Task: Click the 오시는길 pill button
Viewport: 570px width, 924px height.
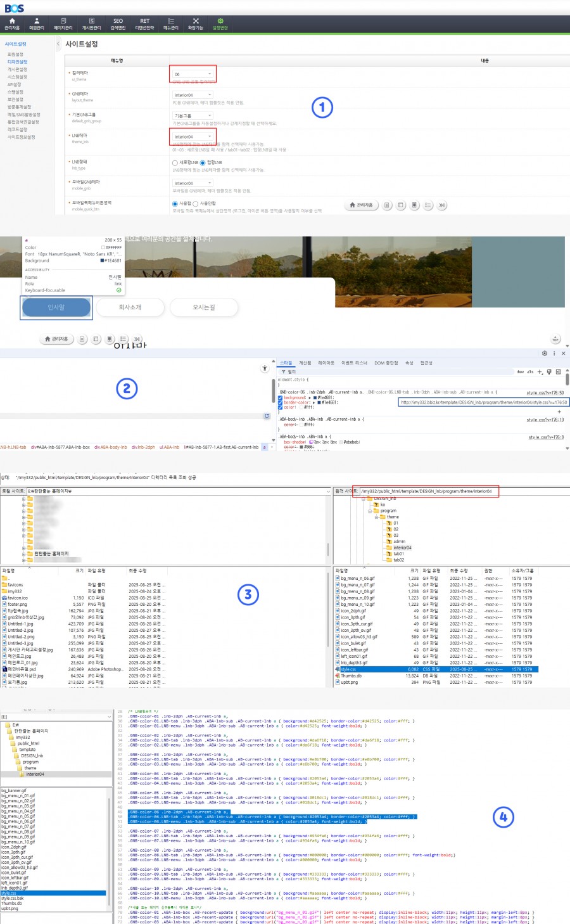Action: [204, 307]
